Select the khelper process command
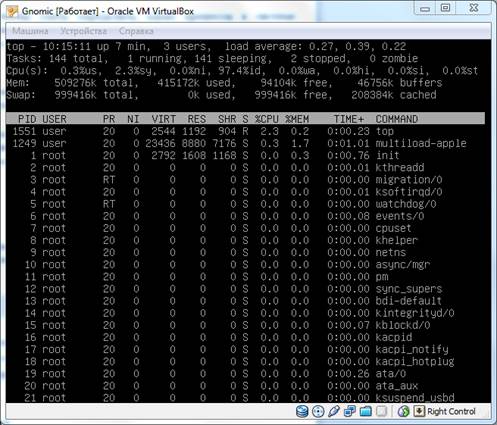 pyautogui.click(x=397, y=240)
